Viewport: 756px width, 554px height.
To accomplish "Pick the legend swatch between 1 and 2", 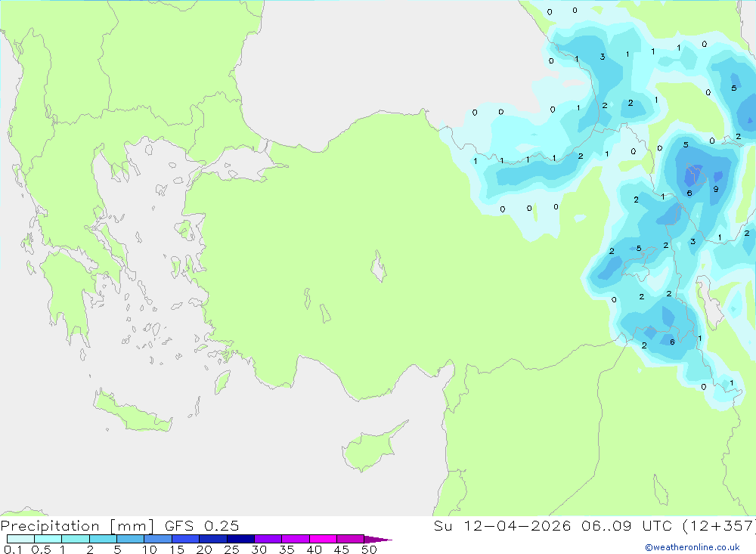I will point(76,539).
